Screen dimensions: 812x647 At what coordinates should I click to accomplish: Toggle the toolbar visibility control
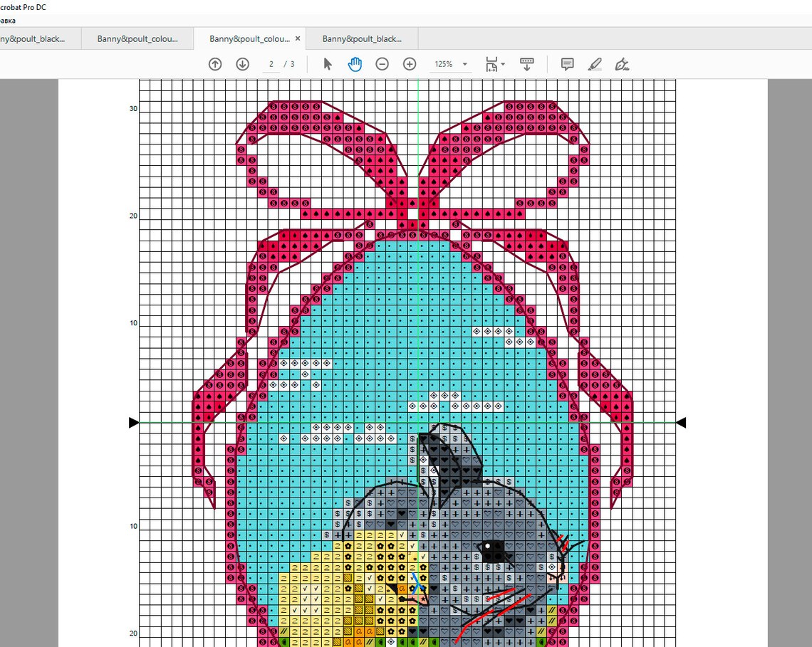527,64
